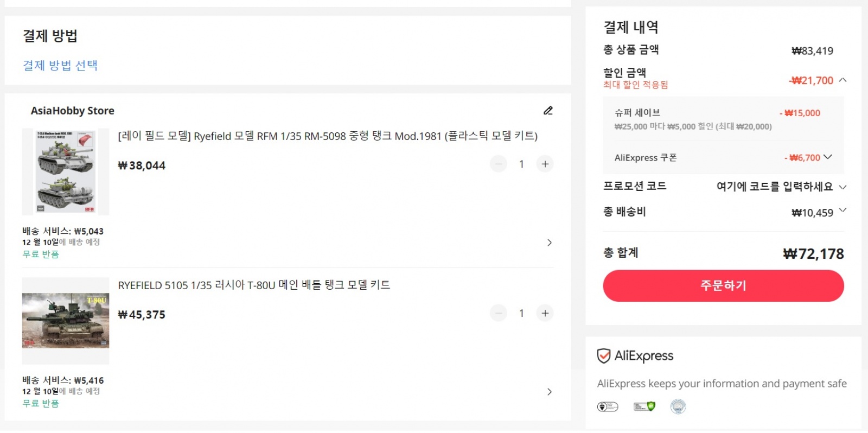Expand the AliExpress 쿠폰 details
Screen dimensions: 868x433
828,157
